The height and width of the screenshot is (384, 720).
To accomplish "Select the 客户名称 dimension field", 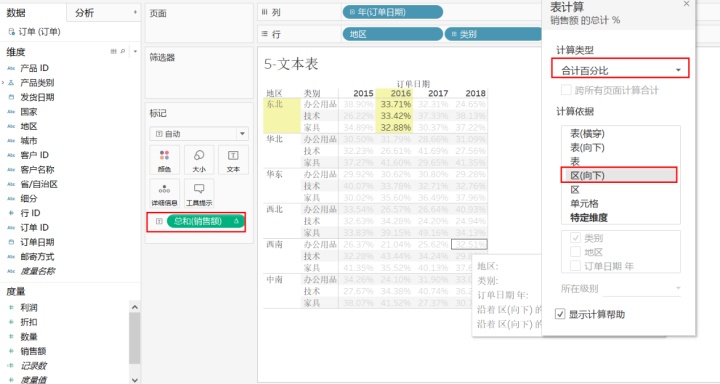I will (x=37, y=169).
